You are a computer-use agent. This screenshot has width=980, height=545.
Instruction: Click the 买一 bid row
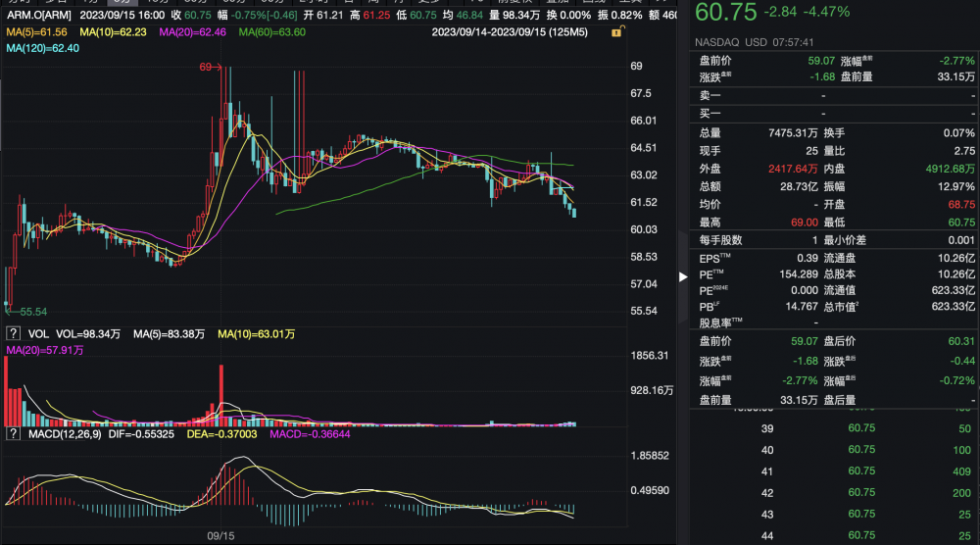pyautogui.click(x=832, y=114)
